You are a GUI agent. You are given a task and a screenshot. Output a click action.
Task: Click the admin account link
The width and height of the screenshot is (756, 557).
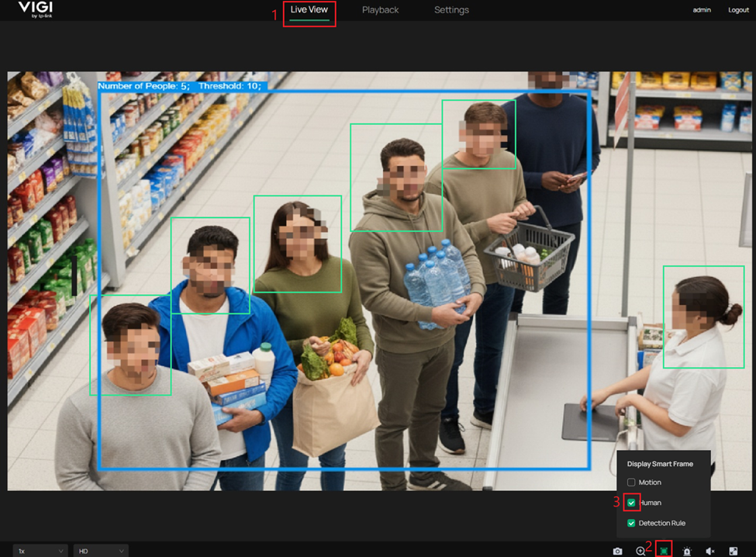(702, 9)
